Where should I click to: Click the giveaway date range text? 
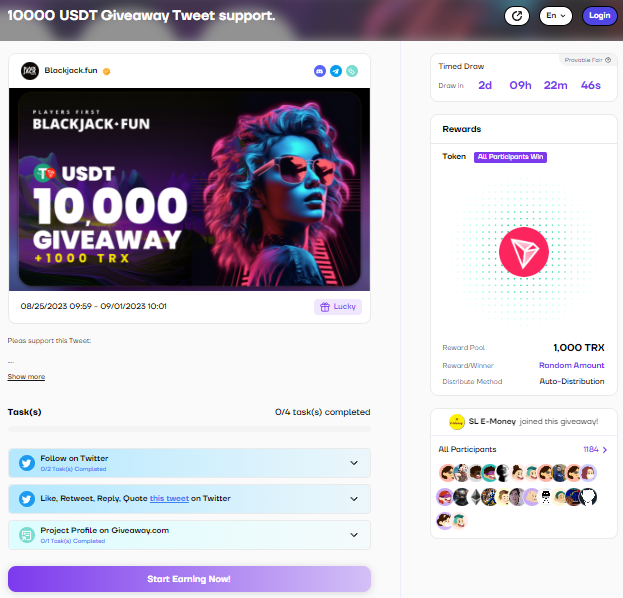tap(93, 306)
